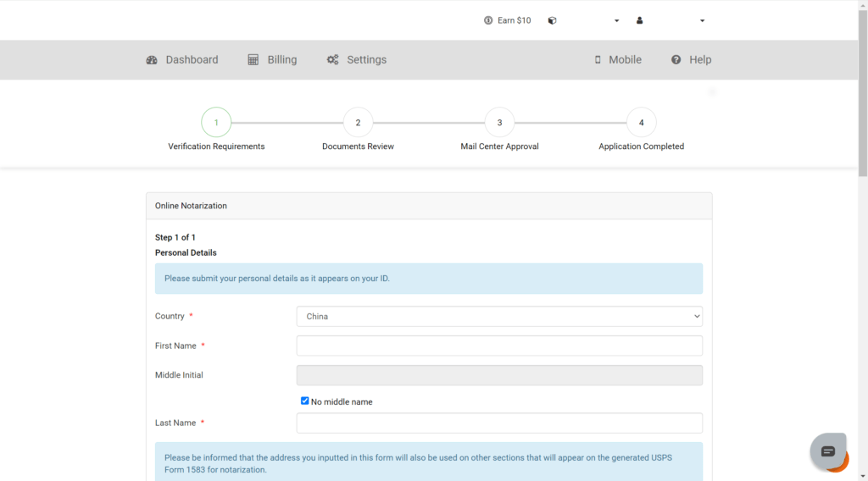868x481 pixels.
Task: Click the disabled Middle Initial field
Action: tap(499, 375)
